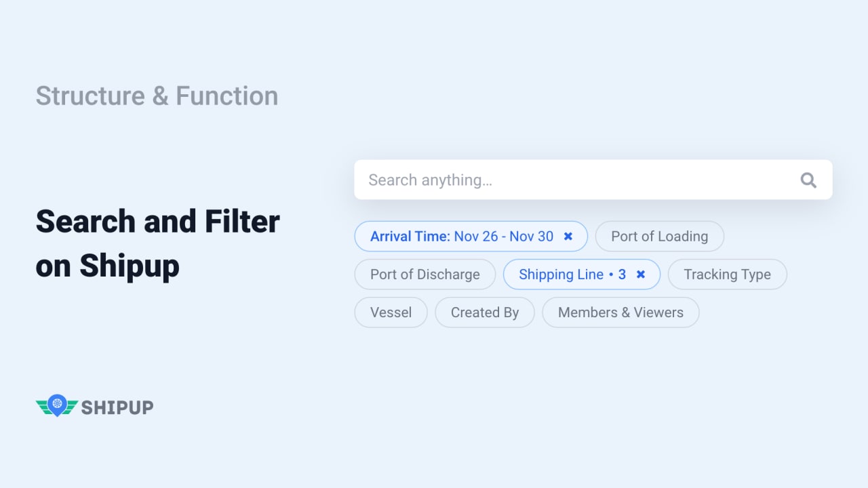
Task: Remove the Arrival Time filter
Action: click(568, 237)
